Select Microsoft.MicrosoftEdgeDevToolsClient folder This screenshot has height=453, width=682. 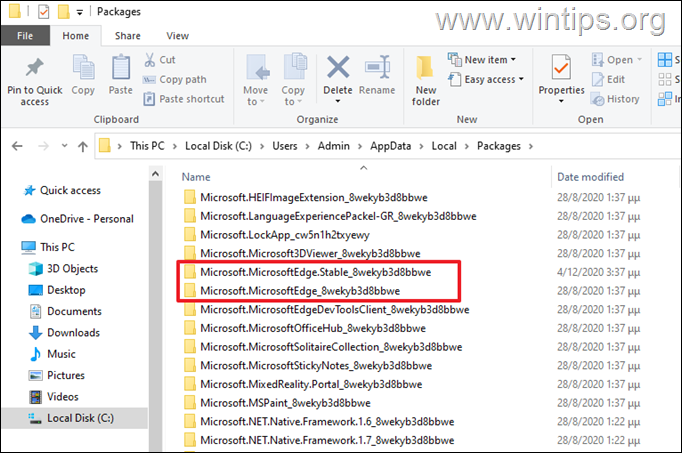[x=326, y=310]
